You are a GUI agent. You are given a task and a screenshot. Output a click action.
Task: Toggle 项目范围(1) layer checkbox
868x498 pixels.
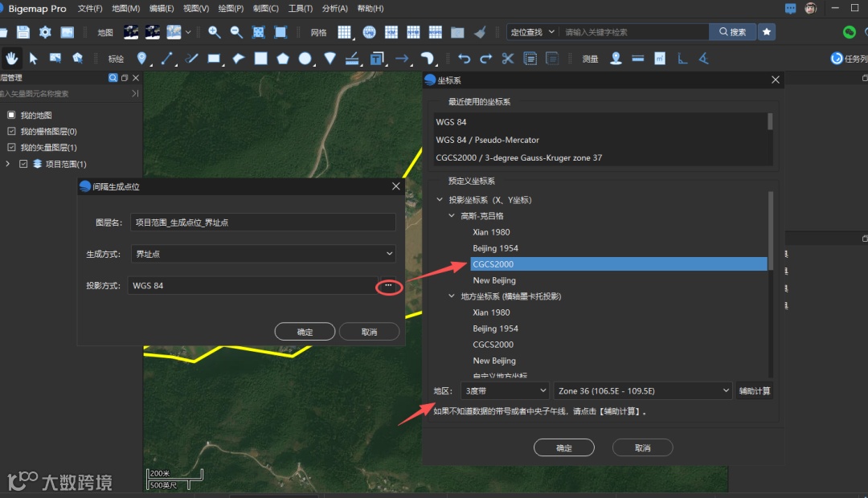(x=23, y=164)
